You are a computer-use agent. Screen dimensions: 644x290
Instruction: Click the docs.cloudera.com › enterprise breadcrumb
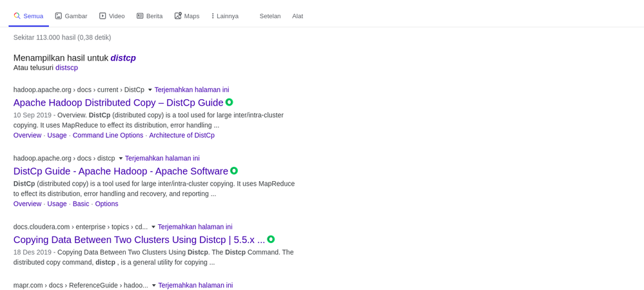[x=81, y=227]
